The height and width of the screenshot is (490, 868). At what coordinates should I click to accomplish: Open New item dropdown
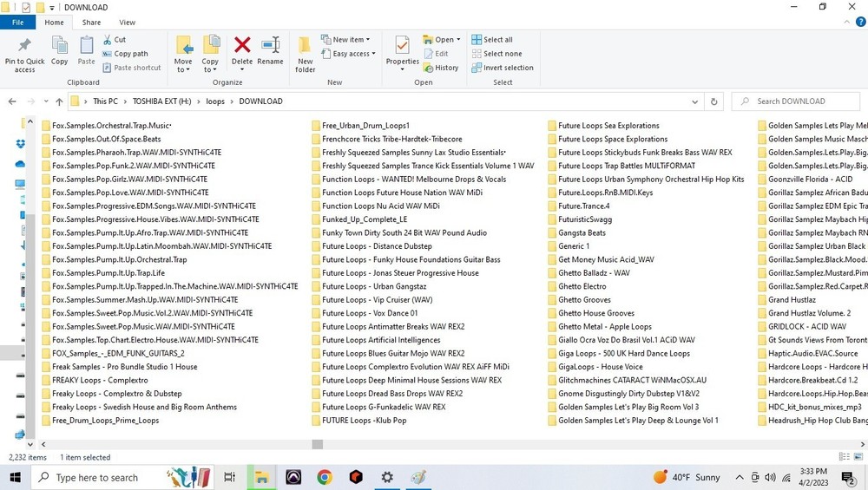pos(345,39)
